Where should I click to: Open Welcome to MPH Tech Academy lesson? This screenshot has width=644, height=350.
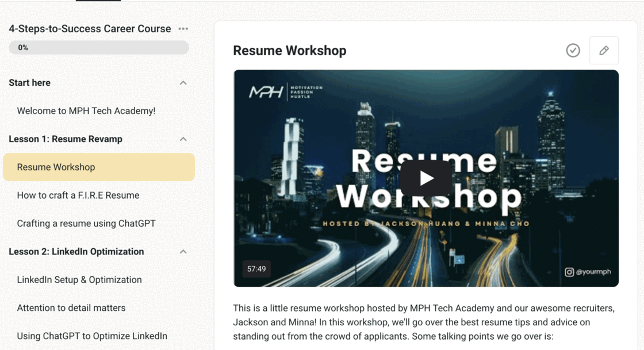pos(86,111)
